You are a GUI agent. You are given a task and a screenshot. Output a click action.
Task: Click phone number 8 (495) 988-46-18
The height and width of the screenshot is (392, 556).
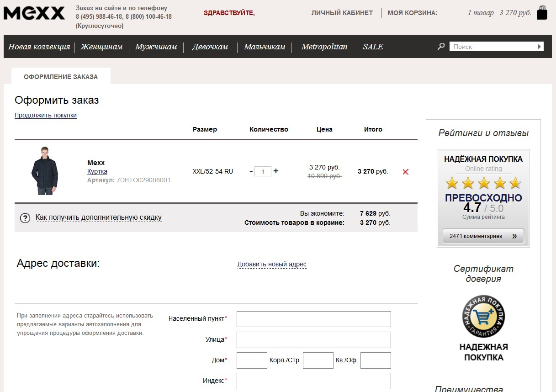point(99,16)
